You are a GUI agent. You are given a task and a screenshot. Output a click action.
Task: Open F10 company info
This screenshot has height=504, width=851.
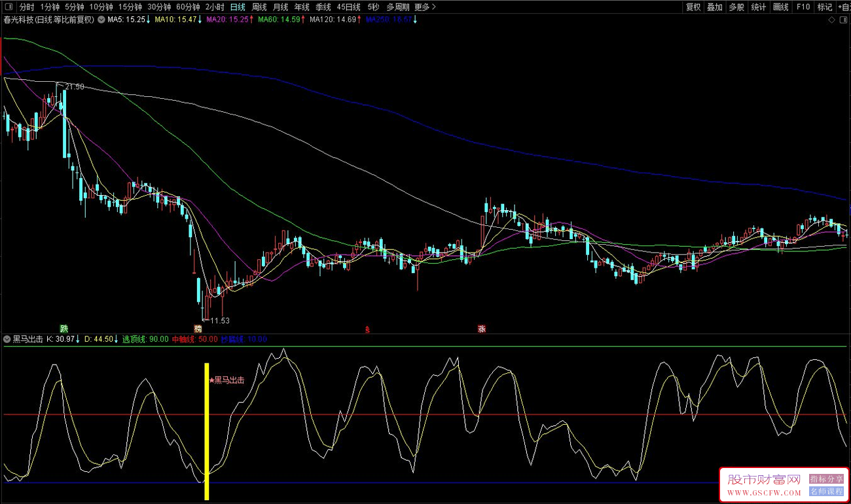coord(803,7)
